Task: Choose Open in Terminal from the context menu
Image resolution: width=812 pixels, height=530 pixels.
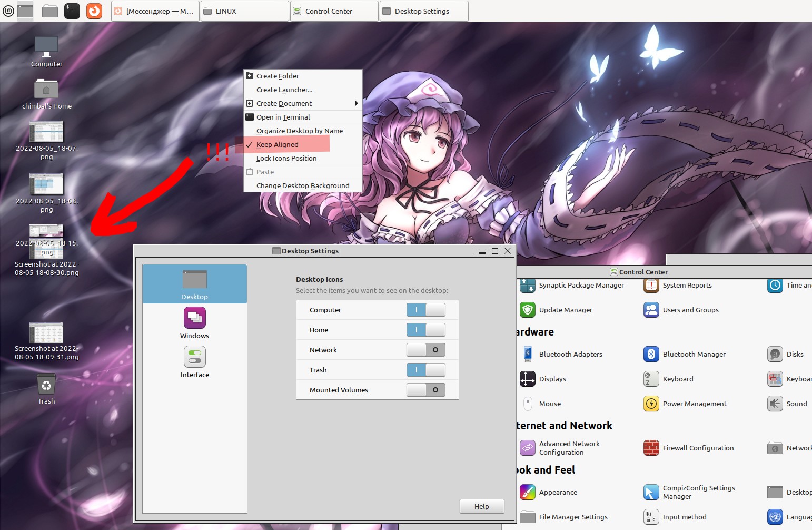Action: (x=303, y=117)
